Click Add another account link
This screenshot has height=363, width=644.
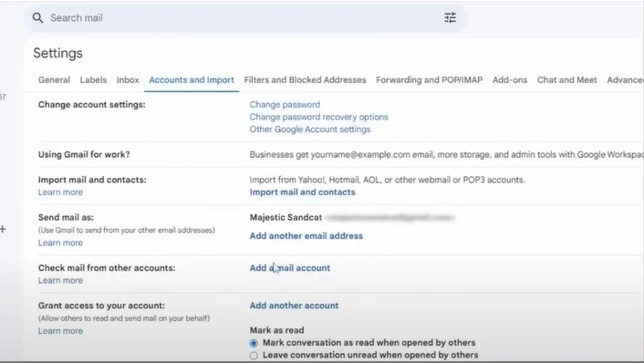point(294,306)
